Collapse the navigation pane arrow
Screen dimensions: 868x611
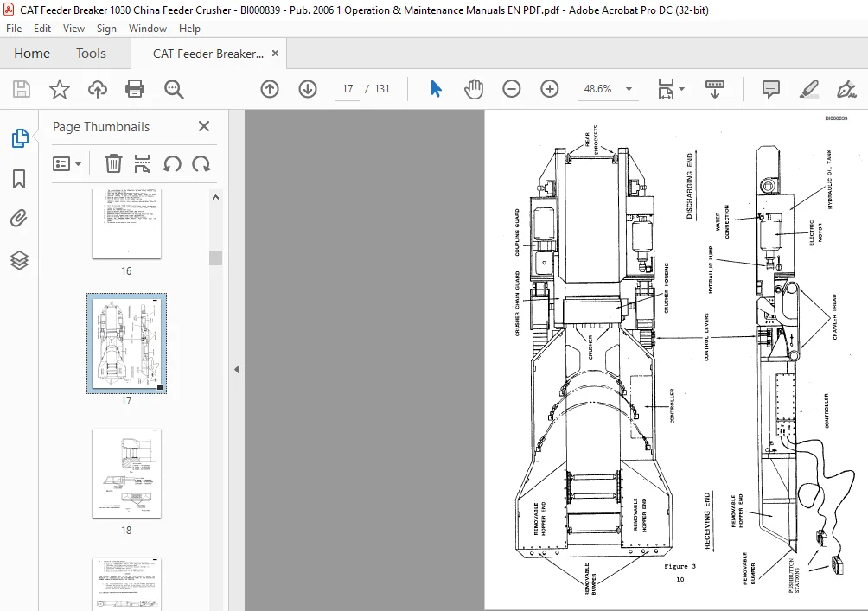click(237, 370)
